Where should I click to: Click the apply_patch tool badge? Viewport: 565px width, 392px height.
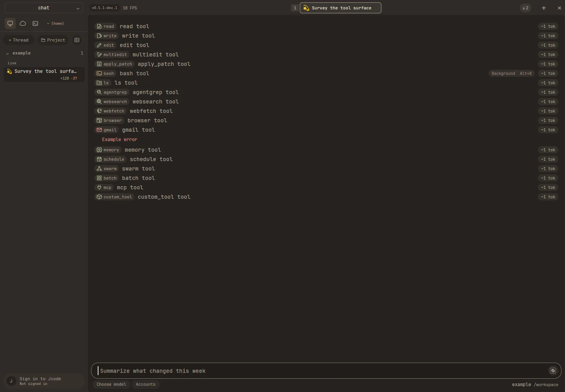point(114,64)
